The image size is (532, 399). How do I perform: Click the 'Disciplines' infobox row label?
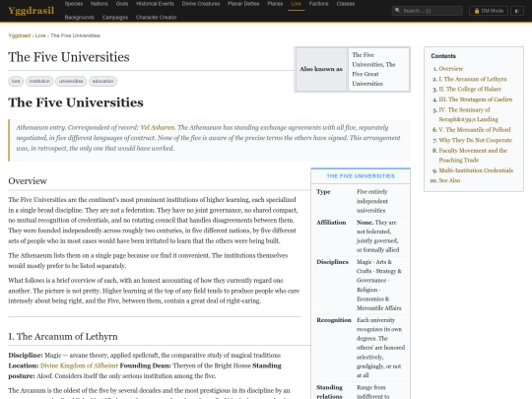click(x=332, y=262)
